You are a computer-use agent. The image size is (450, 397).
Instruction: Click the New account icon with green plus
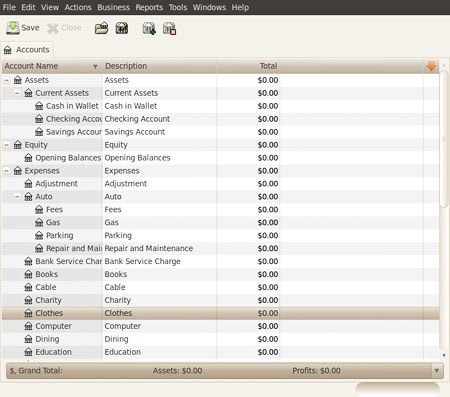pyautogui.click(x=149, y=29)
